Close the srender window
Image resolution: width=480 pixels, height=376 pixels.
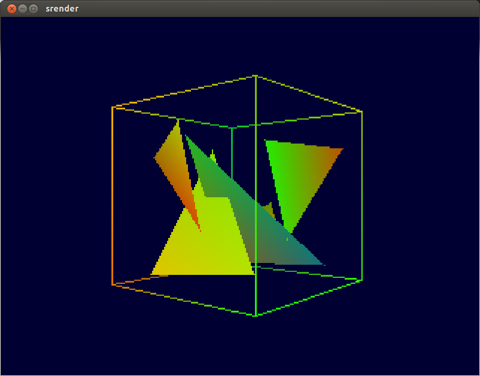pos(12,9)
